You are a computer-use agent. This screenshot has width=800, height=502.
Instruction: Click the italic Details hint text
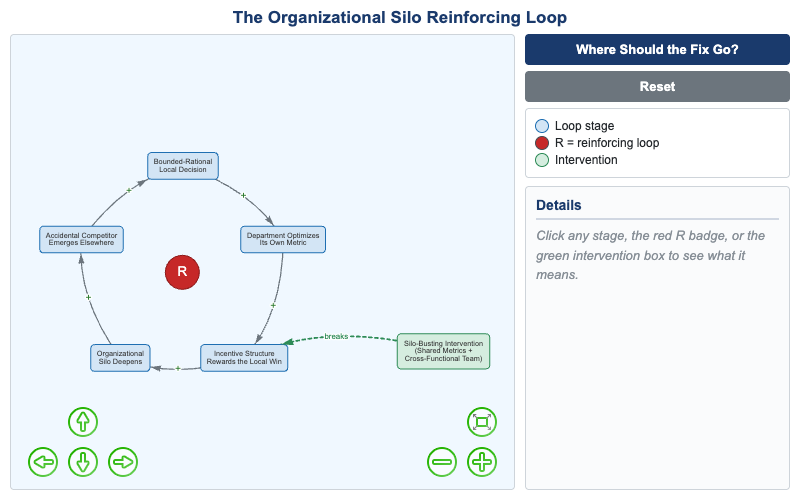[650, 255]
